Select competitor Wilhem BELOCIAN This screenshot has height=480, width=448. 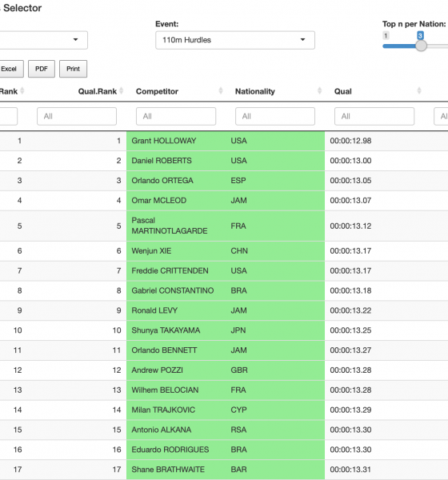165,390
